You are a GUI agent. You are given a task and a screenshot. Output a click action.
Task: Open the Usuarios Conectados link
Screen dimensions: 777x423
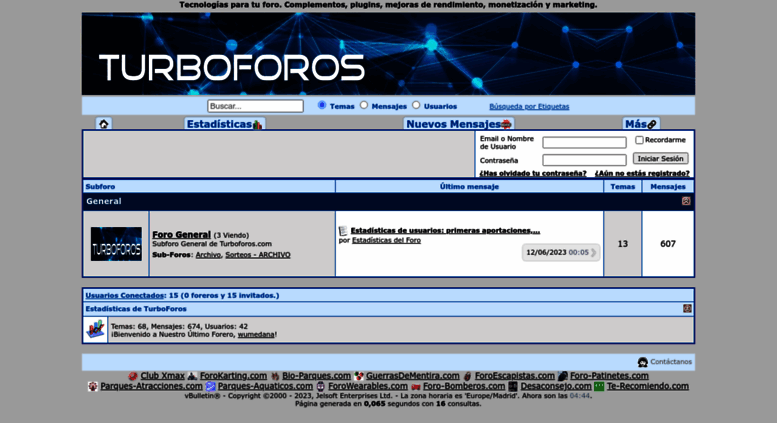[124, 295]
